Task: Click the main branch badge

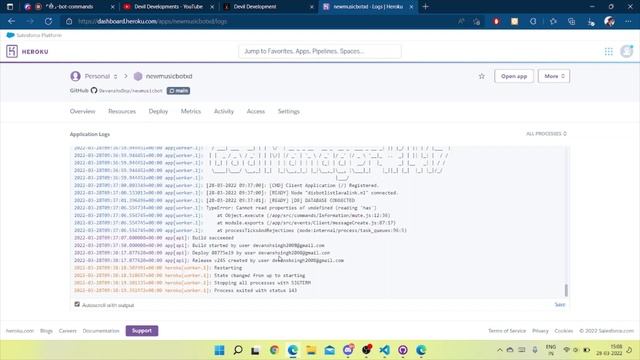Action: tap(178, 91)
